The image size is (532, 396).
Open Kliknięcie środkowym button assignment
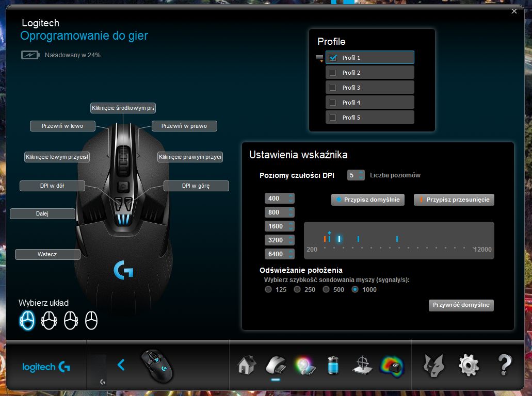[x=123, y=108]
